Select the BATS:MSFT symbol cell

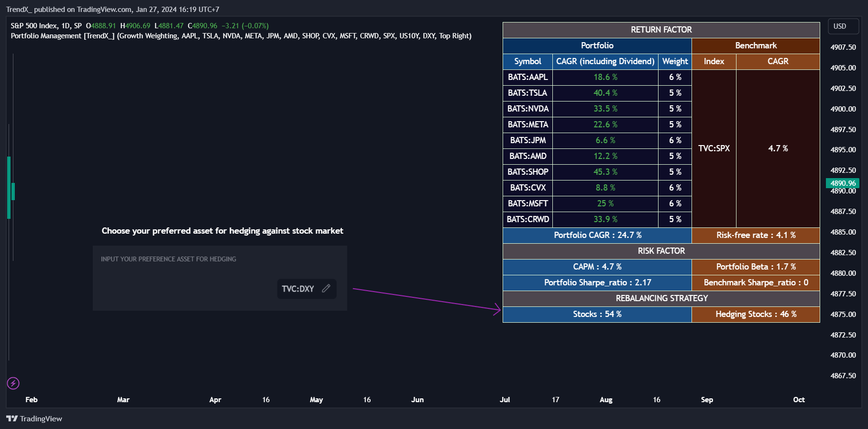point(527,203)
